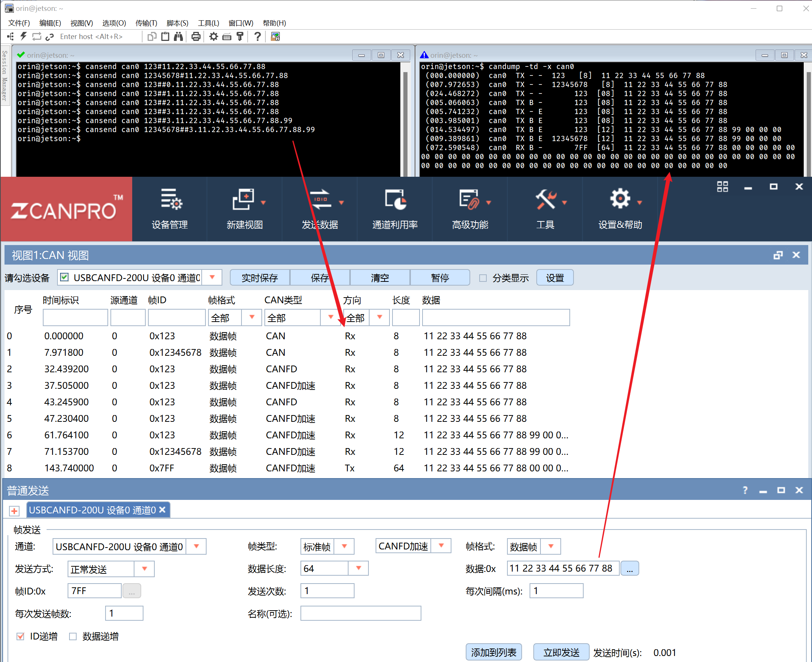Viewport: 812px width, 662px height.
Task: Click the 清空 clear data button
Action: (380, 277)
